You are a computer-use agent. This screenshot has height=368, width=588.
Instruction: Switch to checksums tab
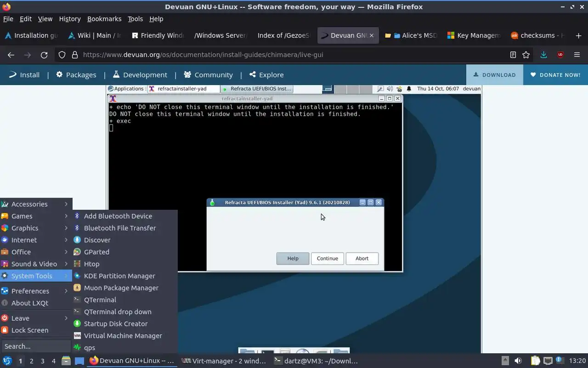tap(538, 35)
